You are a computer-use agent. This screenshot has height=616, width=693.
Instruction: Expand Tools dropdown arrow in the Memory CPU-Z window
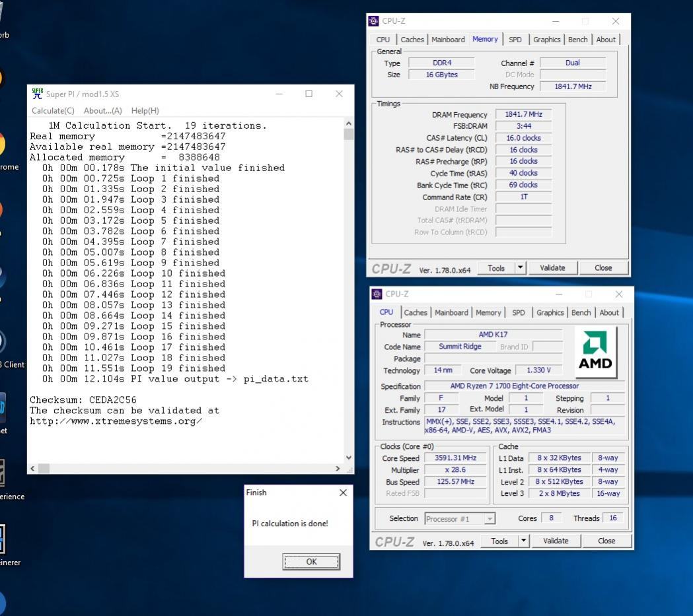520,268
